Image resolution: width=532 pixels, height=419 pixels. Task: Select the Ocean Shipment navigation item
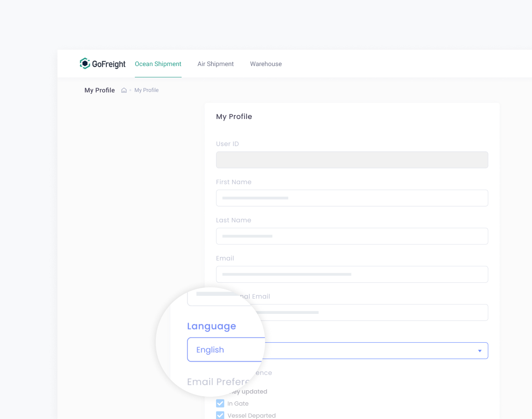[x=158, y=64]
